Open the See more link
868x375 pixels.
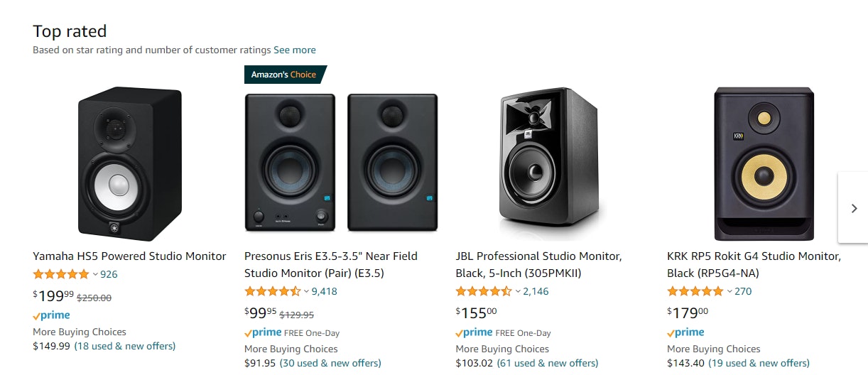295,50
